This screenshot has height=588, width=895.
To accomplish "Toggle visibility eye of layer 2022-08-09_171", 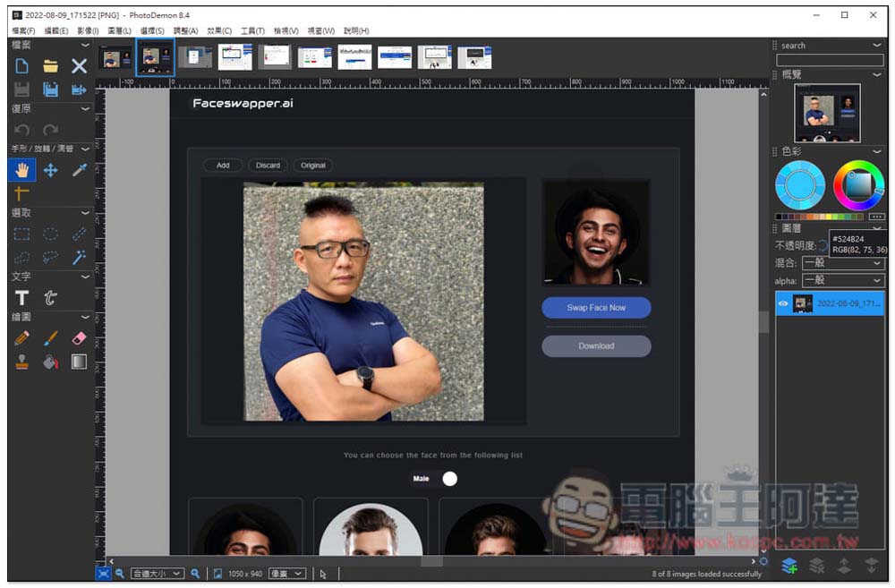I will pos(783,303).
